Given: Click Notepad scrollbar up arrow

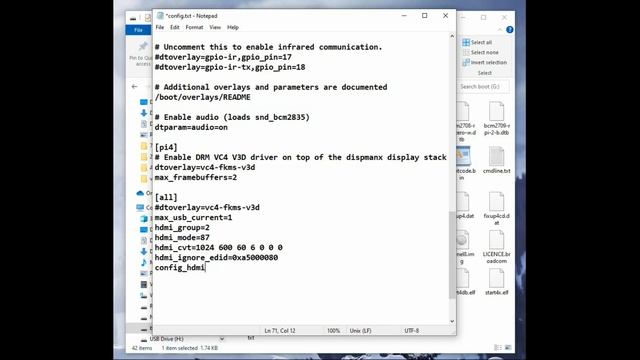Looking at the screenshot, I should pyautogui.click(x=452, y=36).
